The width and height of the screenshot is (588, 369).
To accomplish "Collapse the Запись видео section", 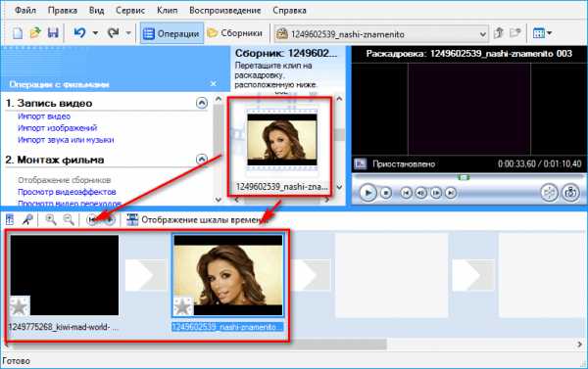I will 202,103.
